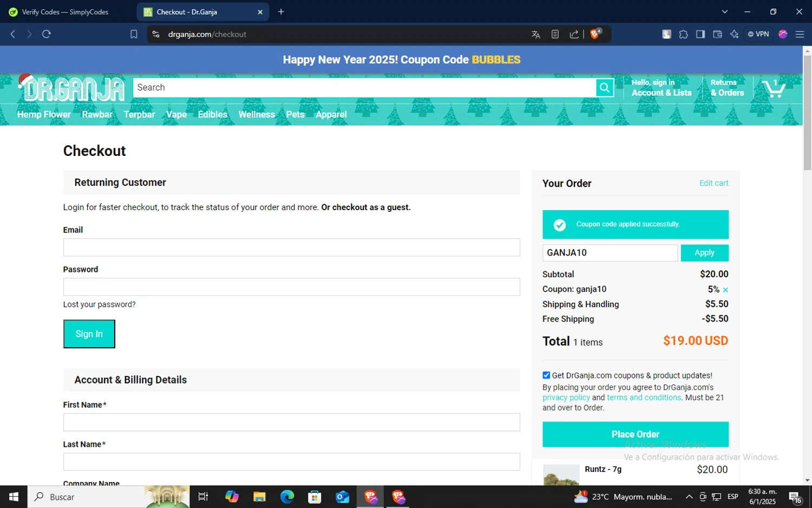This screenshot has height=508, width=812.
Task: Click the Edit cart link
Action: (x=713, y=183)
